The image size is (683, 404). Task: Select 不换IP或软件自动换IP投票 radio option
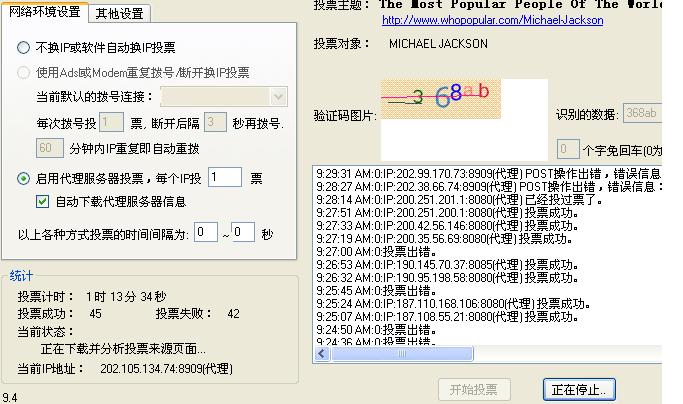(24, 48)
